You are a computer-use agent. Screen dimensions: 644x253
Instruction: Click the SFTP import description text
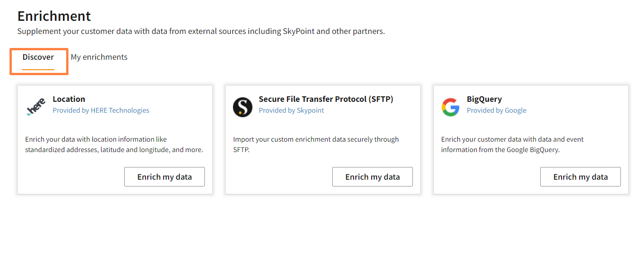coord(316,144)
